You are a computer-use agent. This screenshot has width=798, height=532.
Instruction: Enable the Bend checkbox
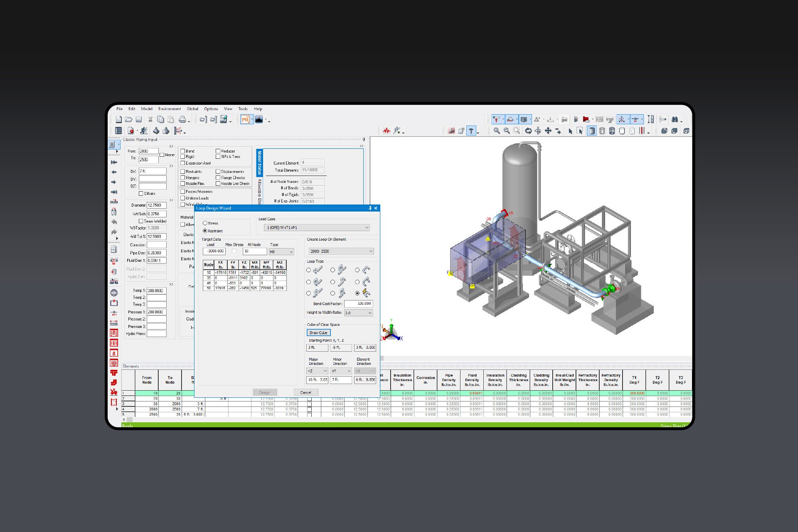pos(183,151)
